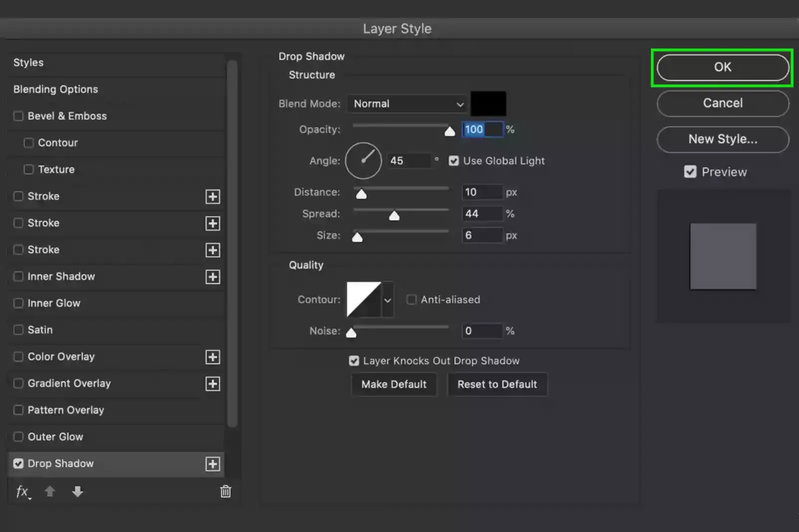Add another Stroke with its plus icon
Image resolution: width=799 pixels, height=532 pixels.
213,196
